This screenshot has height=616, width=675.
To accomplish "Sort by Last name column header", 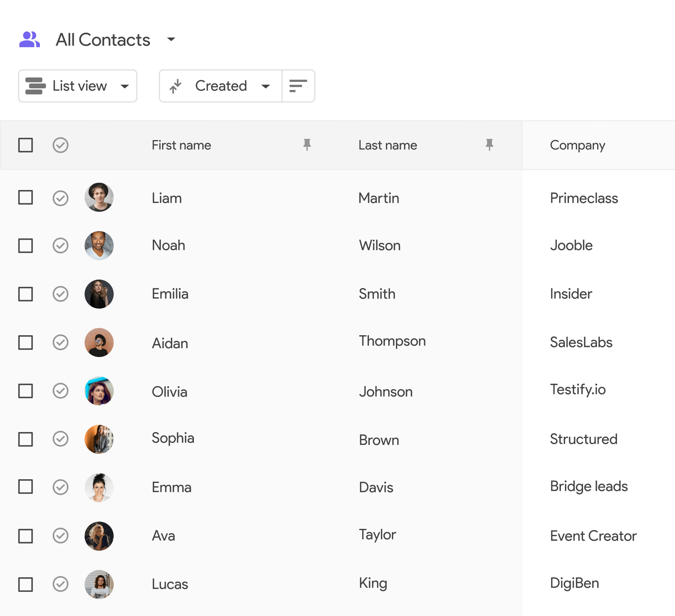I will 388,145.
